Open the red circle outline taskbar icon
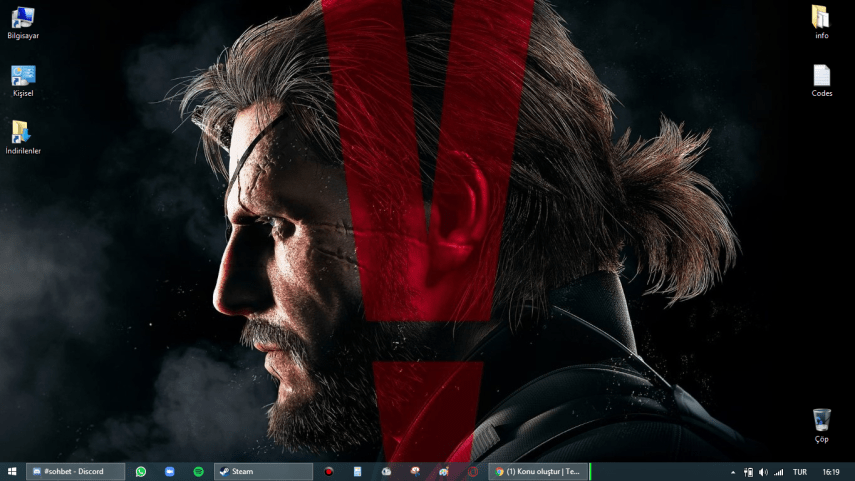This screenshot has width=855, height=481. [x=473, y=472]
